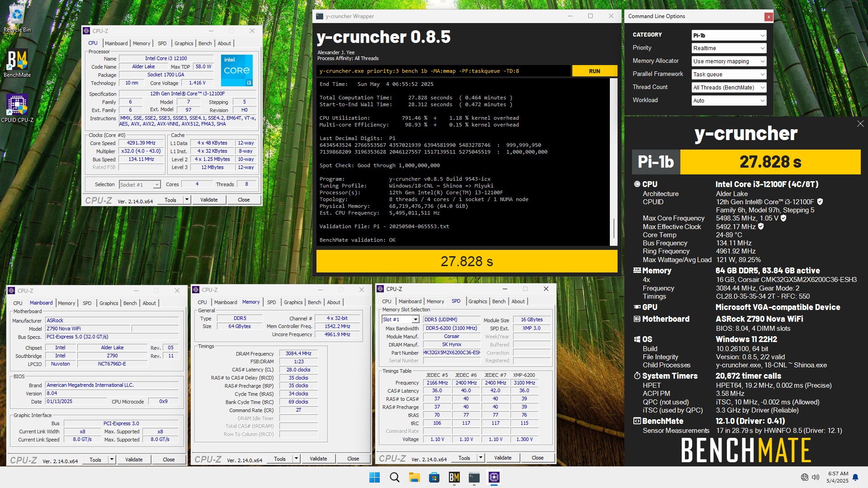Click the taskbar clock showing 6:57 AM
868x488 pixels.
(x=837, y=477)
